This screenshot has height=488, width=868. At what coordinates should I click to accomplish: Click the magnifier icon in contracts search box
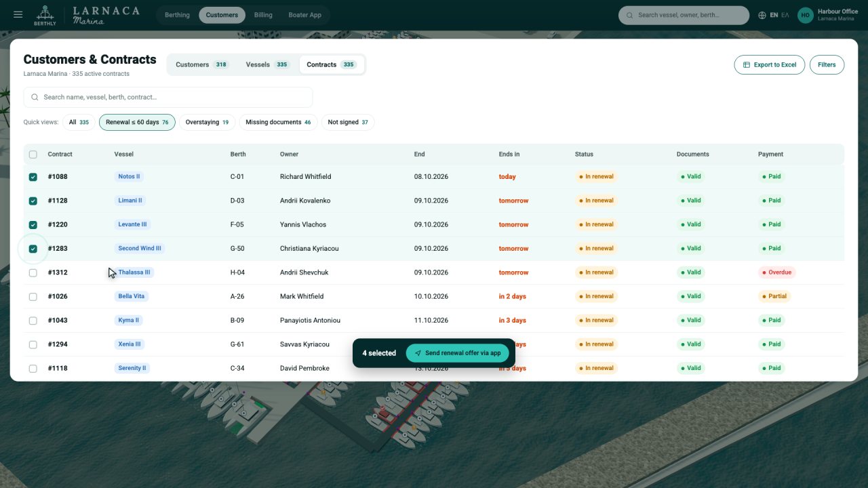35,97
